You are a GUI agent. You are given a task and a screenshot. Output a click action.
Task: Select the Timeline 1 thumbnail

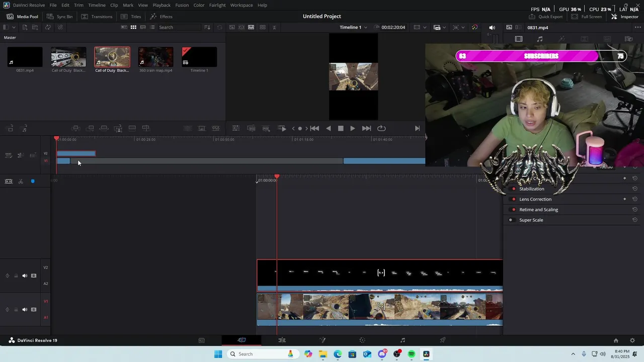click(x=199, y=57)
